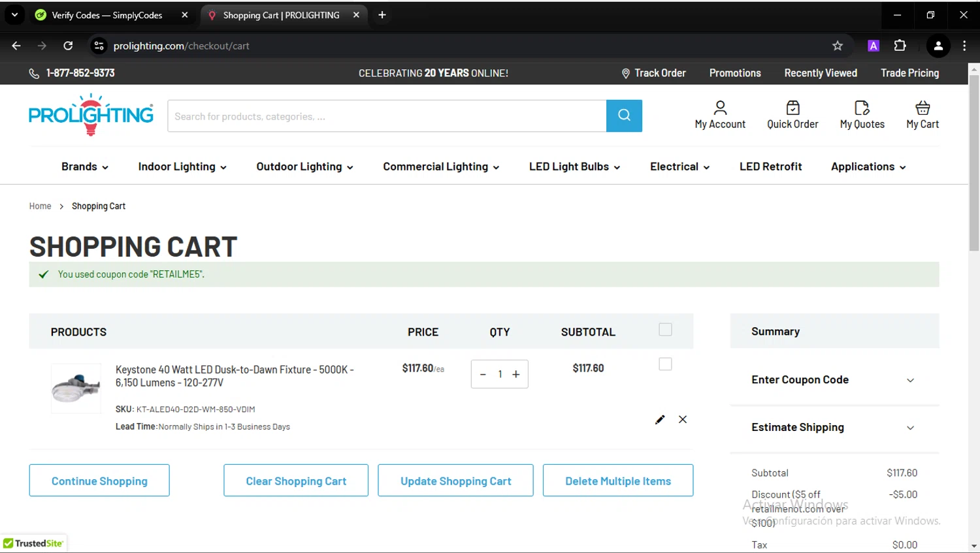Click the search magnifier button
The height and width of the screenshot is (553, 980).
[624, 116]
